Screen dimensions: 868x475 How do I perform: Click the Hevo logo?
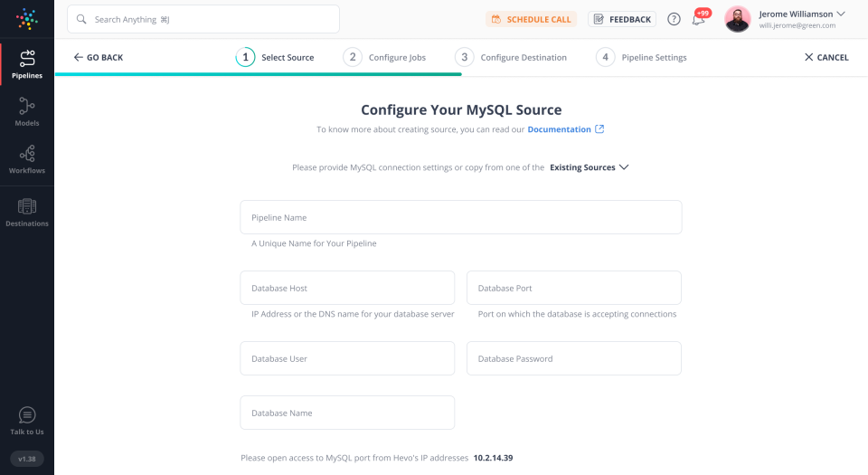[27, 19]
